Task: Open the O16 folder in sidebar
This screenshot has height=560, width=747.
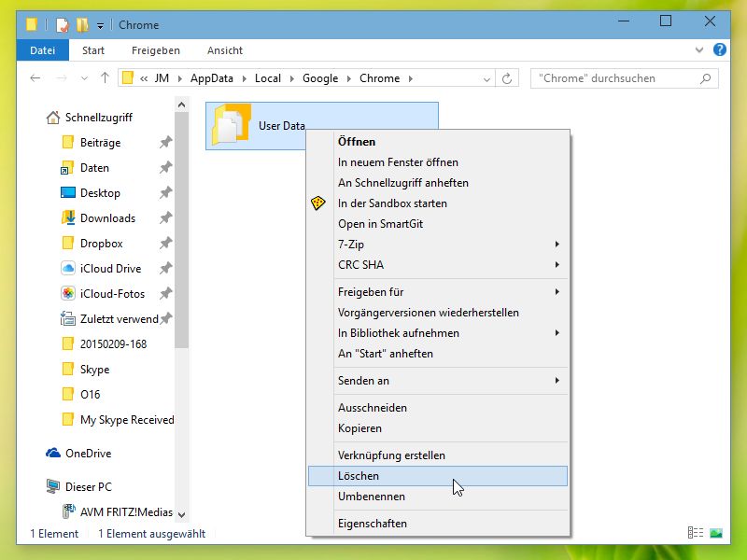Action: tap(90, 394)
